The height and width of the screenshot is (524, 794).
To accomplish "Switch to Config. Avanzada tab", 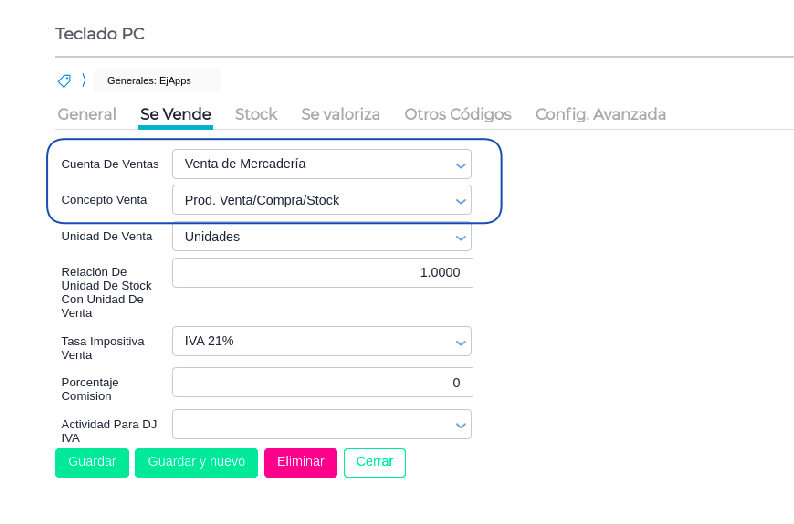I will tap(600, 114).
